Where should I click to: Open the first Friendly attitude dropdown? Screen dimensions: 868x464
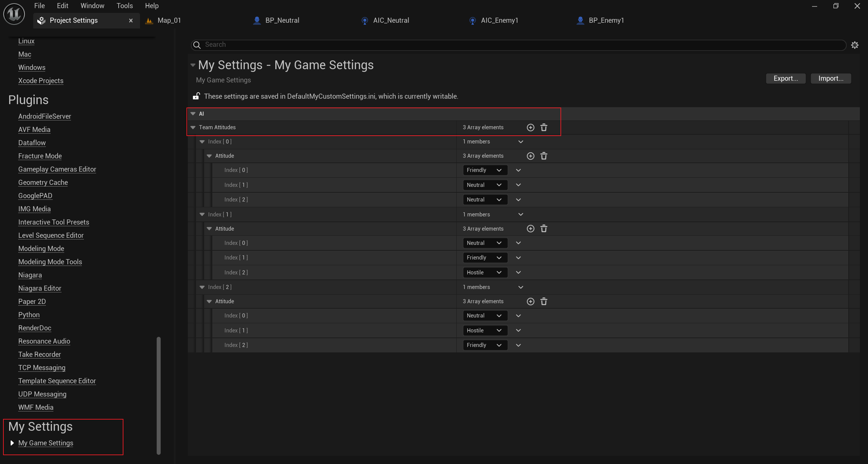(485, 170)
